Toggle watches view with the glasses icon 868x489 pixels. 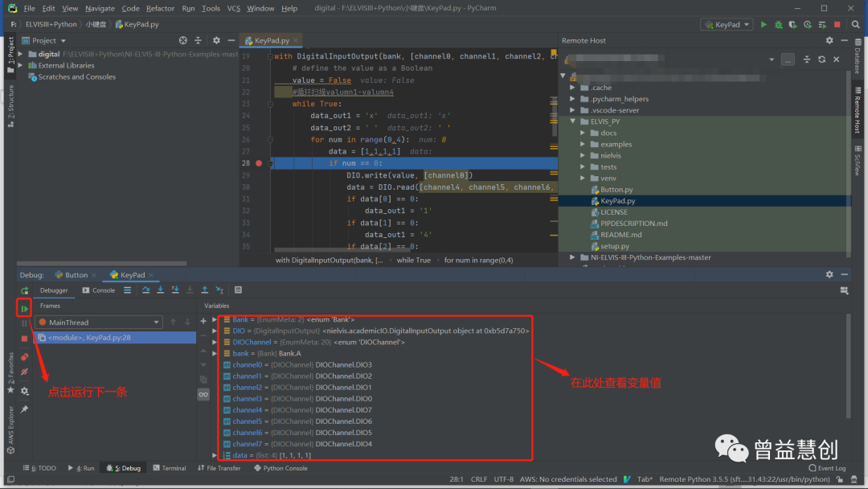click(203, 395)
